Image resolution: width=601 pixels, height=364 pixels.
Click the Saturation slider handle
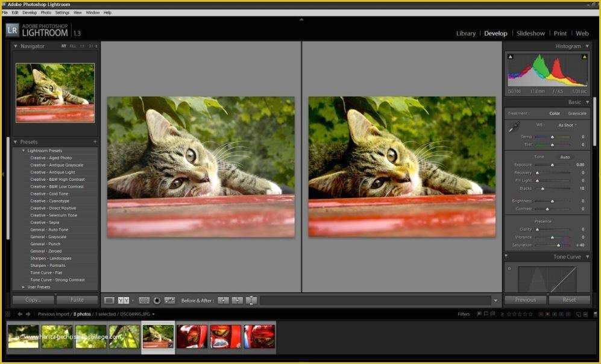pos(559,245)
